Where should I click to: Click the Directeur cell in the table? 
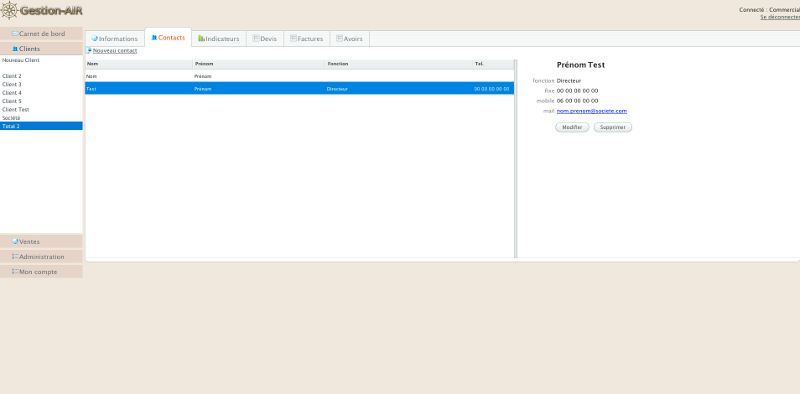coord(337,89)
